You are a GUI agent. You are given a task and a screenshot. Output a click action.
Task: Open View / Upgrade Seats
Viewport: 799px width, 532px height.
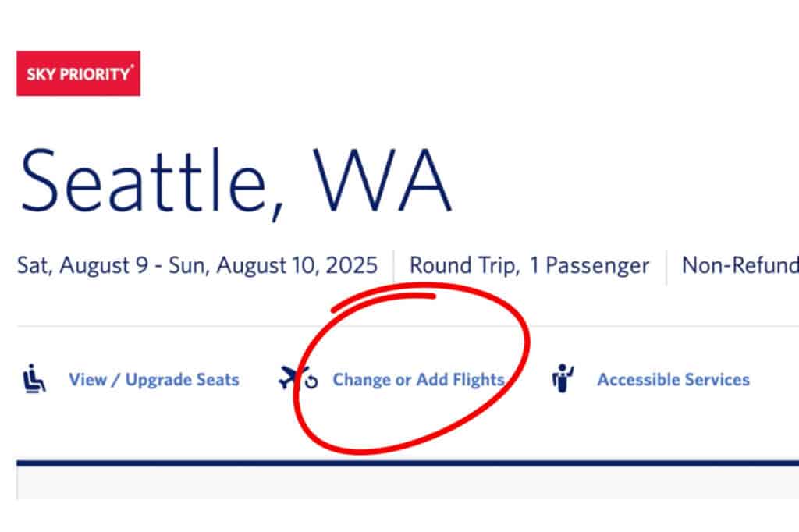[153, 380]
